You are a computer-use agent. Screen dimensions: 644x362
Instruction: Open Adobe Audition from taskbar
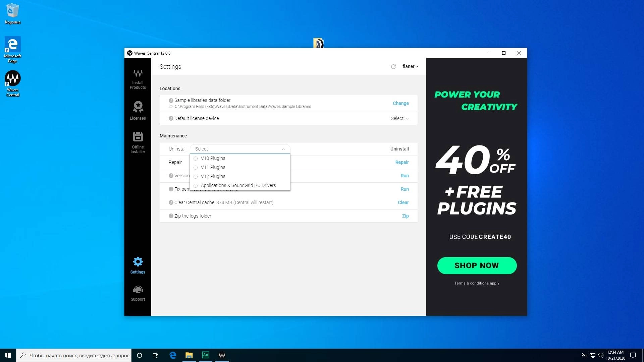[x=206, y=355]
